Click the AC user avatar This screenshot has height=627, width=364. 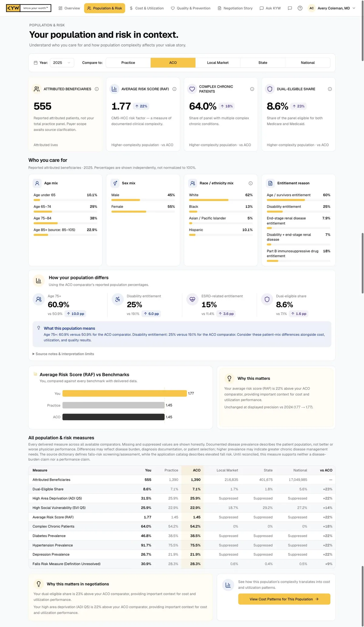pyautogui.click(x=312, y=8)
